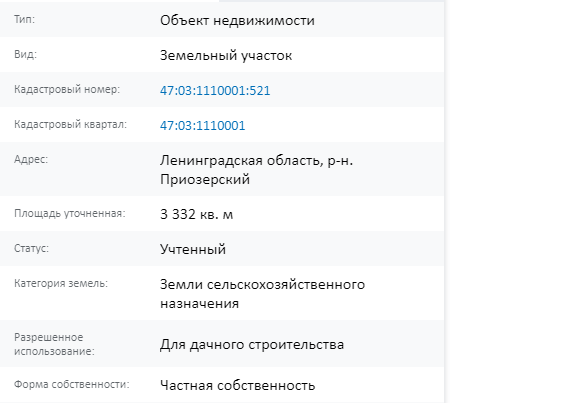Click the 'Статус:' label
577x403 pixels.
[x=31, y=248]
